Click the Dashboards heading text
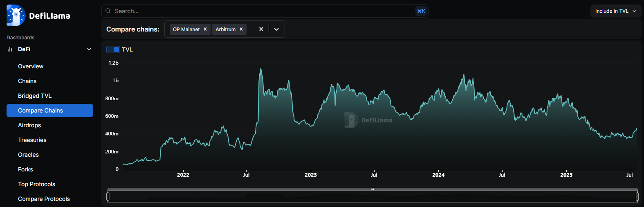Screen dimensions: 644x207 (20, 38)
